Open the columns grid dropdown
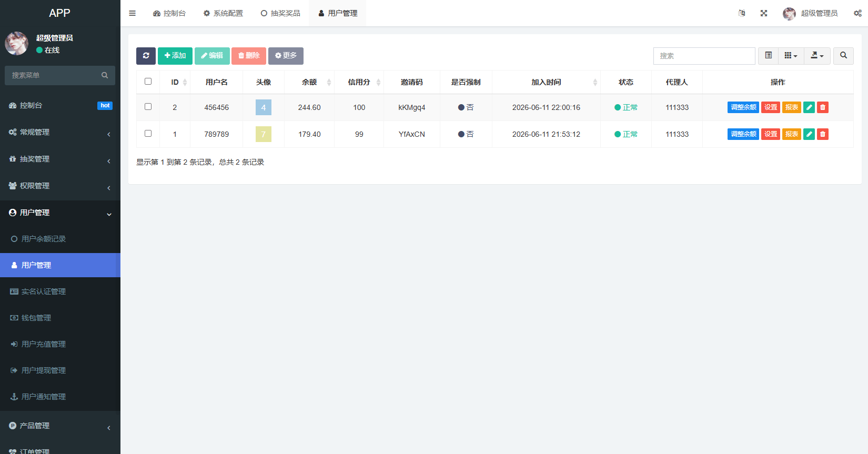The width and height of the screenshot is (868, 454). [x=791, y=56]
